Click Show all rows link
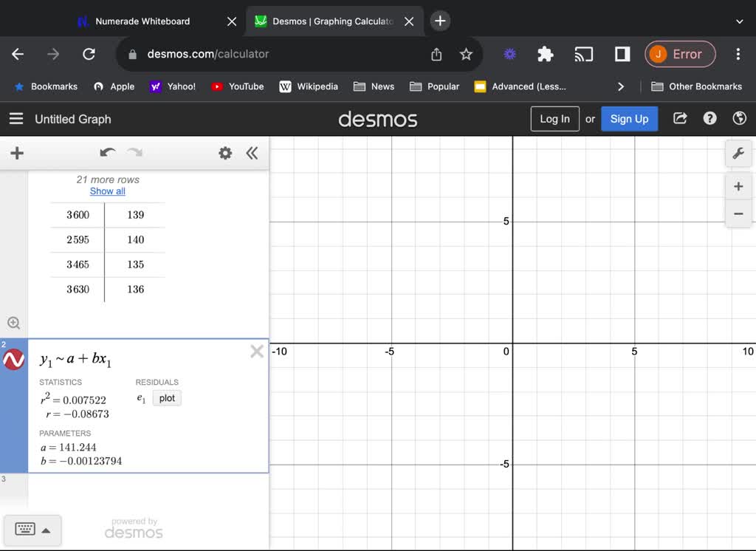 (x=108, y=191)
